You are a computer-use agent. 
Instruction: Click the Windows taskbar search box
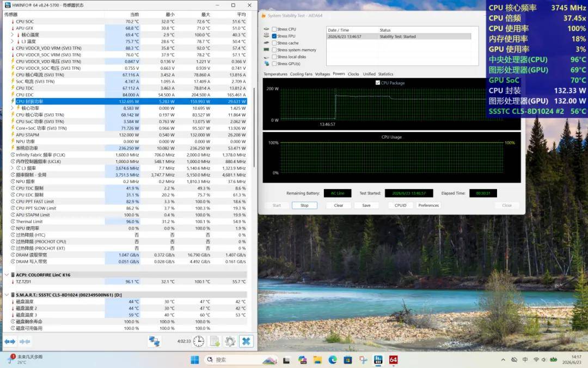(241, 360)
